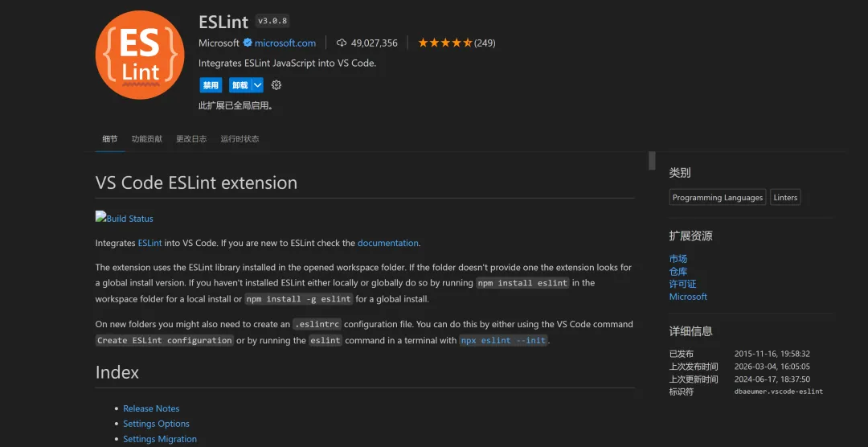The image size is (868, 447).
Task: Open the Release Notes index link
Action: 151,408
